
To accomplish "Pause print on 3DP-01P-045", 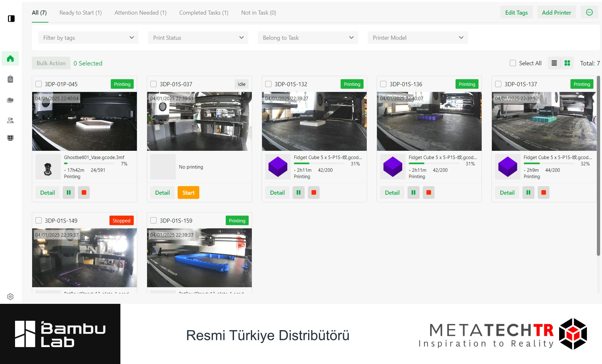I will 68,193.
